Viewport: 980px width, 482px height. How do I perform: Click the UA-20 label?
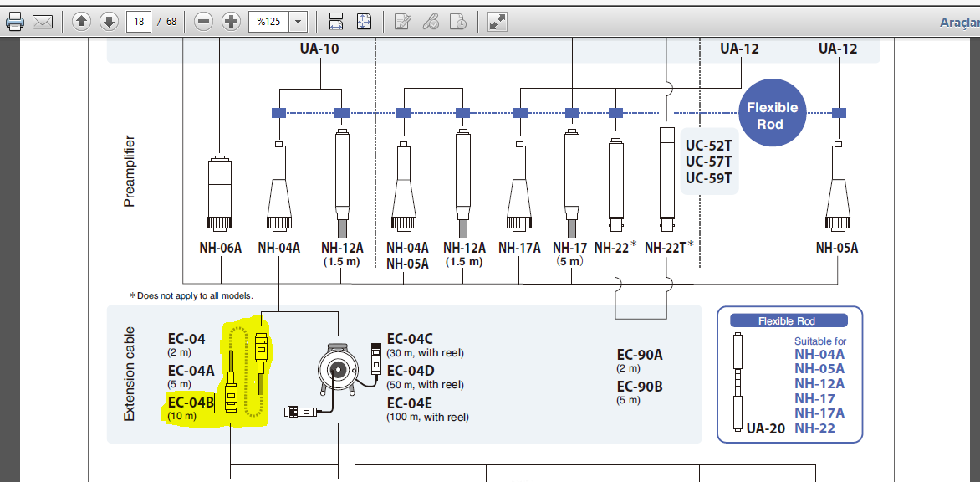coord(766,428)
